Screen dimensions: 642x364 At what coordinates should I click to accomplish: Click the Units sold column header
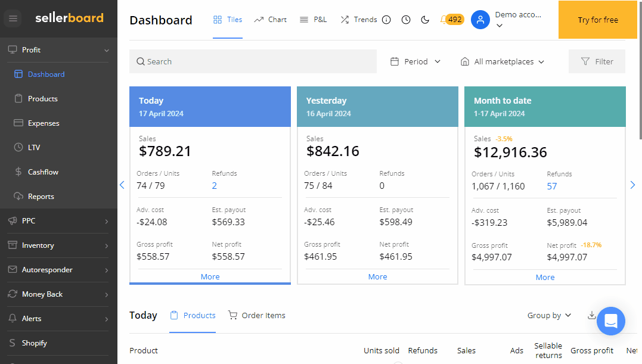(381, 350)
